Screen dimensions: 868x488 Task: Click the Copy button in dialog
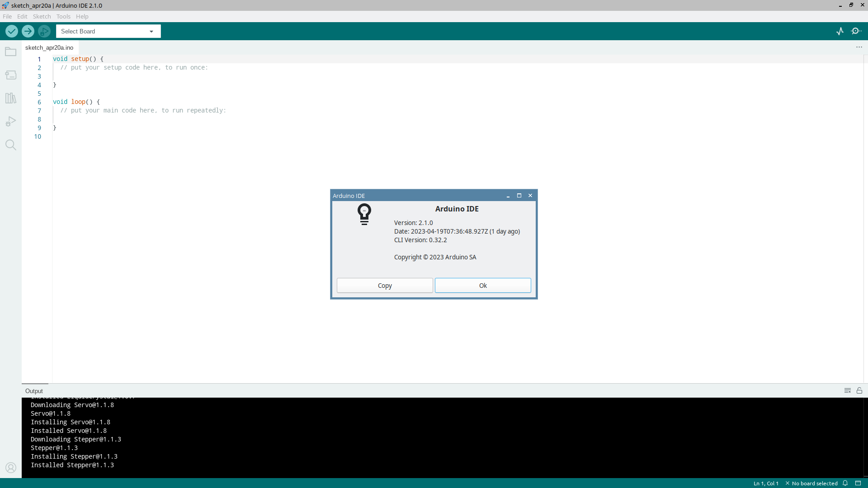[x=385, y=286]
